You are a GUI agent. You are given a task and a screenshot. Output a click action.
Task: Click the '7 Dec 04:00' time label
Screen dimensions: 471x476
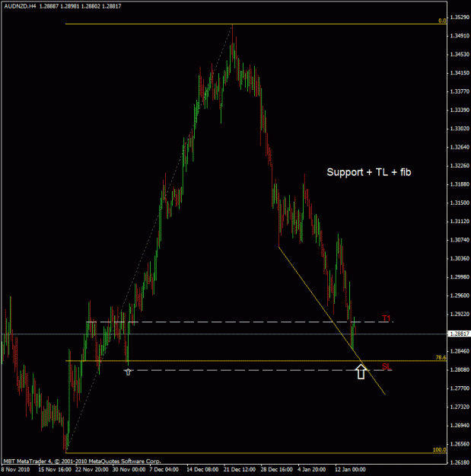coord(164,469)
